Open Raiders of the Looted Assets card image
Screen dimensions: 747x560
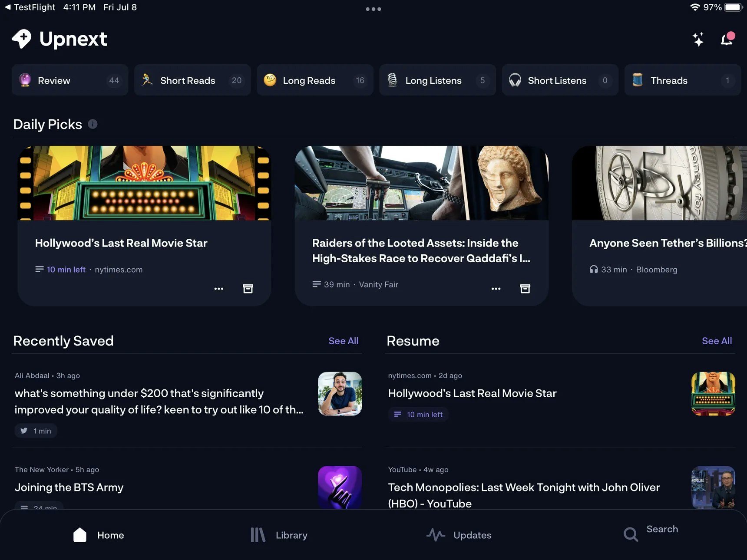point(421,183)
